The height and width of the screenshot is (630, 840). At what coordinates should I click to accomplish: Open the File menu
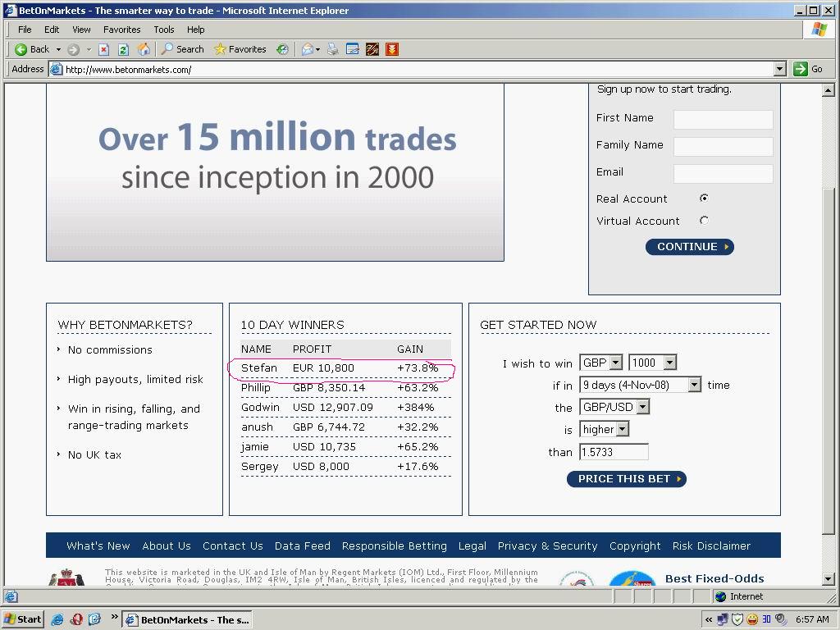pyautogui.click(x=25, y=30)
